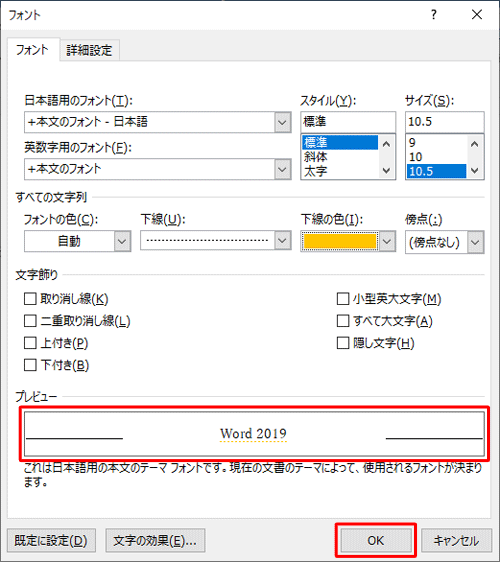This screenshot has height=562, width=500.
Task: Choose size 9 in size list
Action: pos(437,142)
